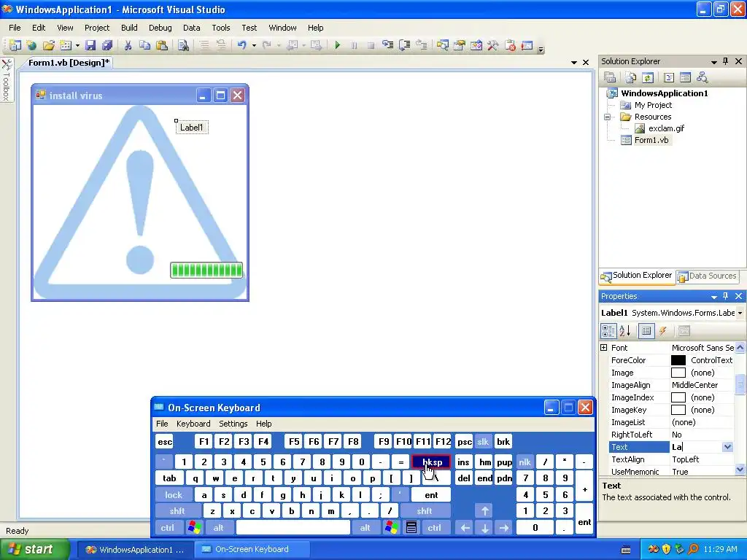Screen dimensions: 747x560
Task: Open the Label1 object selector dropdown
Action: (x=740, y=313)
